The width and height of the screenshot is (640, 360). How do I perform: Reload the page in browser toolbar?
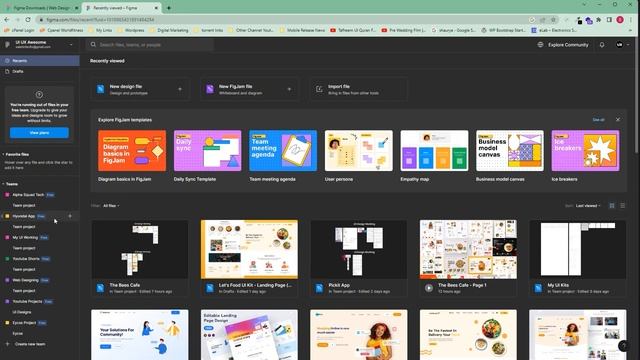pyautogui.click(x=28, y=20)
